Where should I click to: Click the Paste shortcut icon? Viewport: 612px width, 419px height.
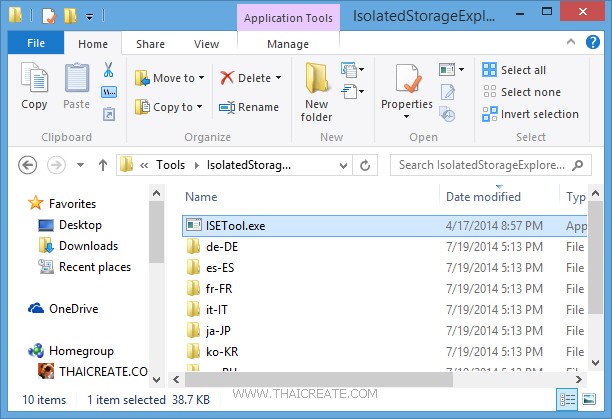109,114
